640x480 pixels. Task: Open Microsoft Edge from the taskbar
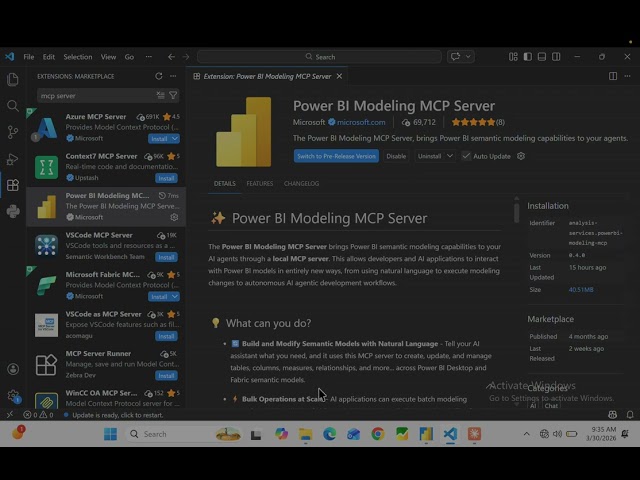point(329,434)
